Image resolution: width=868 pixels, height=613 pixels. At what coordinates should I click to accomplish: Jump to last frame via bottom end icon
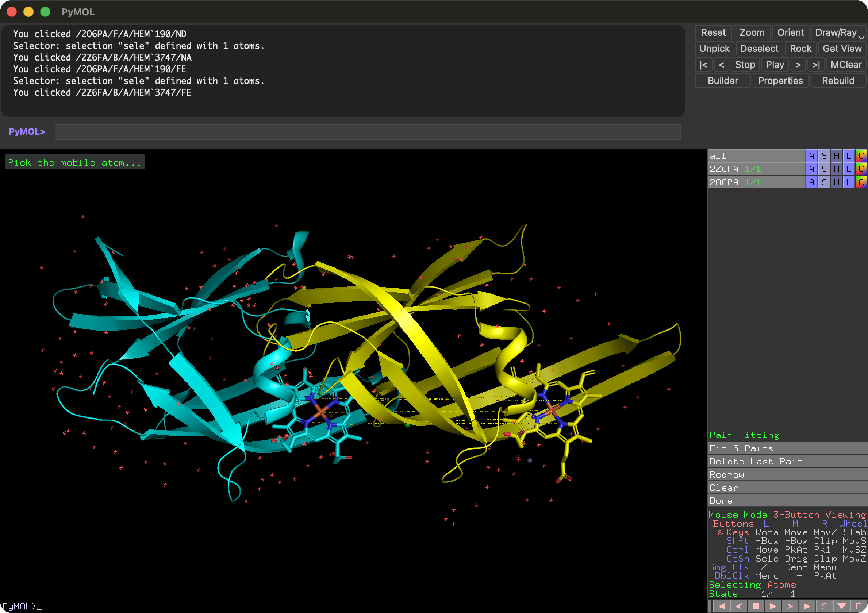click(807, 606)
